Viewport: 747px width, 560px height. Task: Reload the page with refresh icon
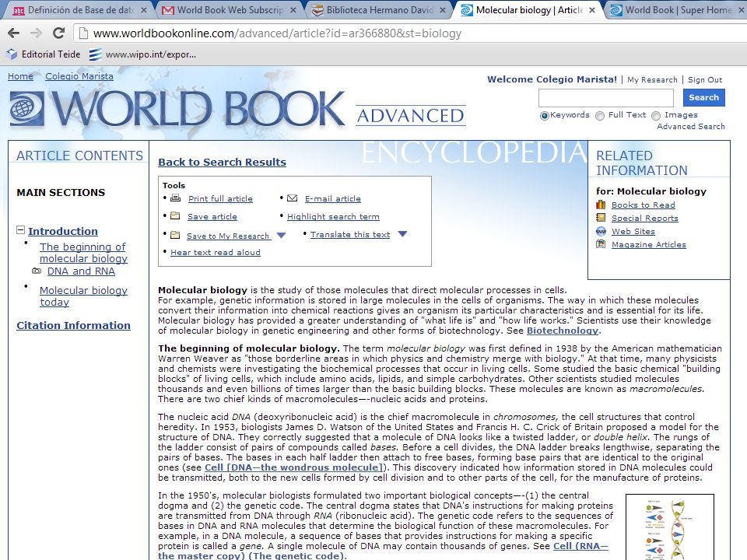pyautogui.click(x=58, y=33)
